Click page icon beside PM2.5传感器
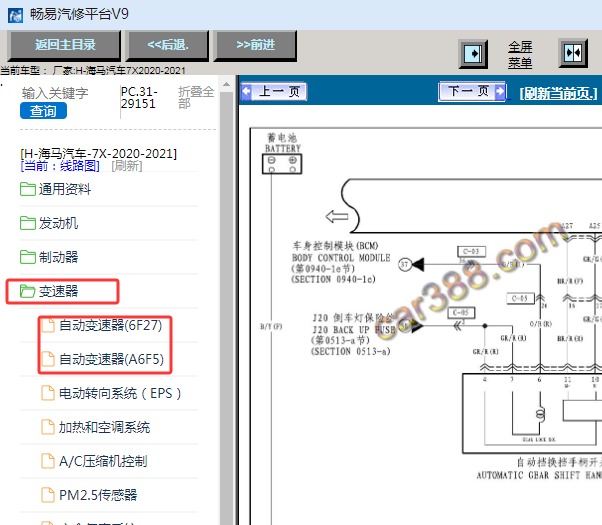The height and width of the screenshot is (525, 602). (48, 495)
